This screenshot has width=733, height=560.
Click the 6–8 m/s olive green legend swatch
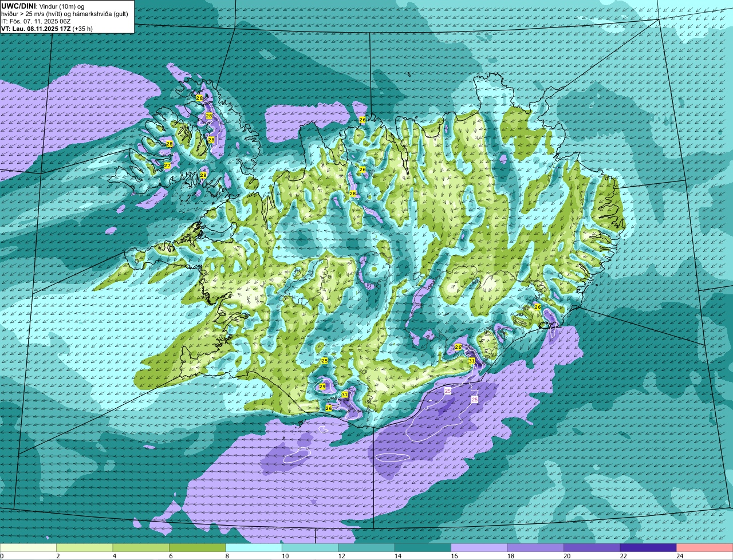coord(198,547)
